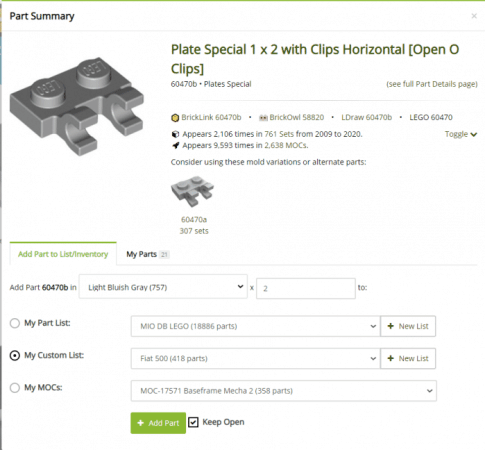Image resolution: width=485 pixels, height=450 pixels.
Task: Click the quantity input field
Action: tap(306, 289)
